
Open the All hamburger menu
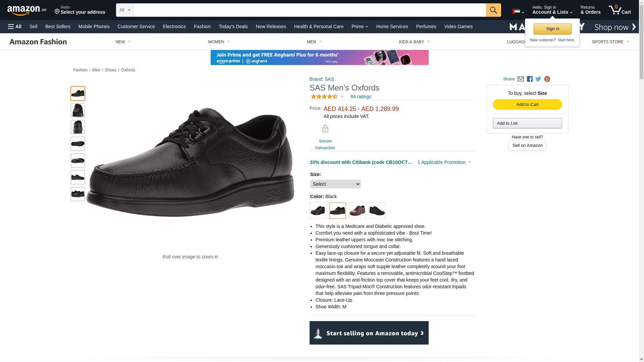click(15, 26)
